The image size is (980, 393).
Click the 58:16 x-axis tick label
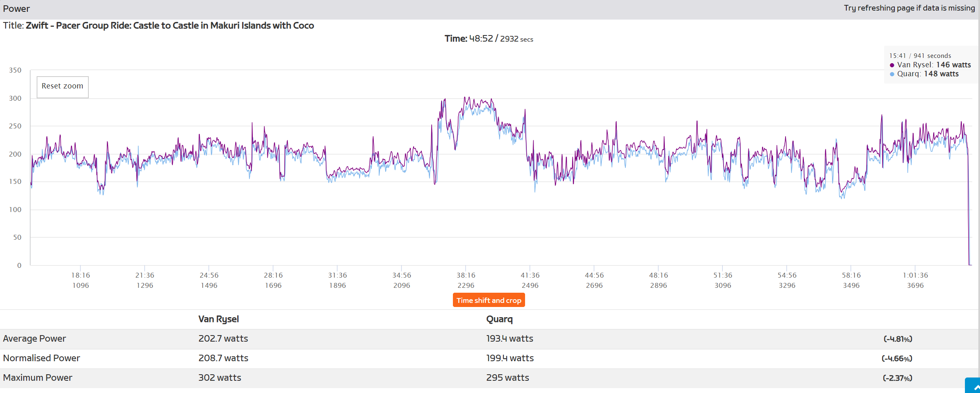point(851,276)
